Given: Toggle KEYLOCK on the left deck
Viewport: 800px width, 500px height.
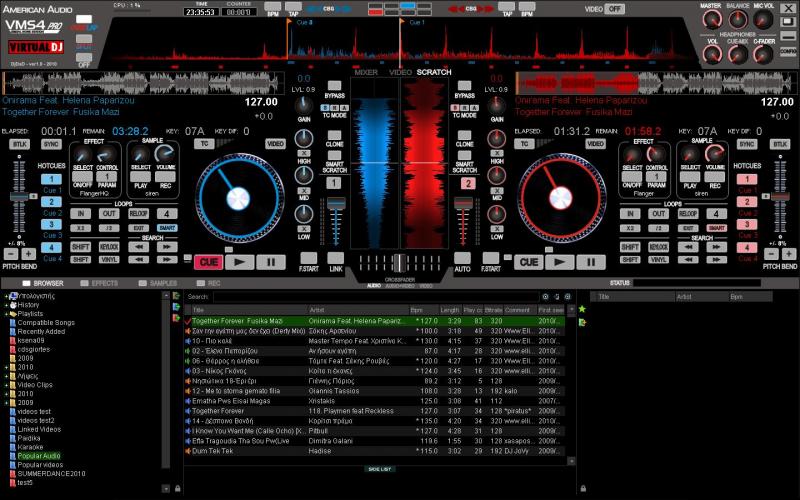Looking at the screenshot, I should coord(109,247).
